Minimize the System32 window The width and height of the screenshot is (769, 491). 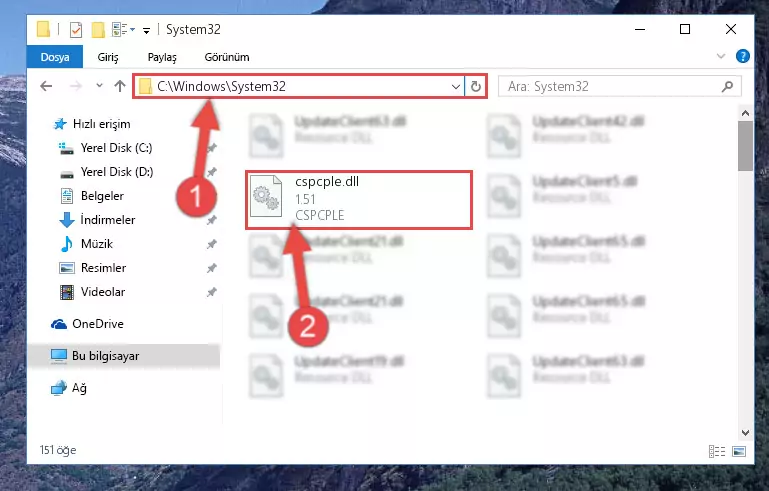(x=640, y=29)
